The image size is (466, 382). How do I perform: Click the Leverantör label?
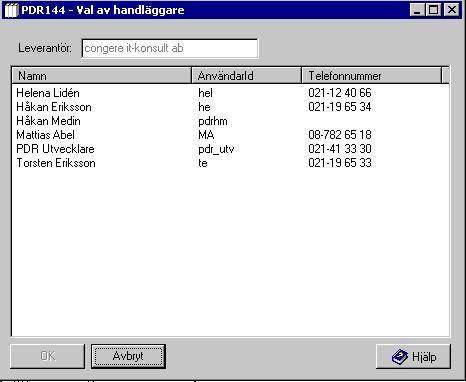(45, 48)
